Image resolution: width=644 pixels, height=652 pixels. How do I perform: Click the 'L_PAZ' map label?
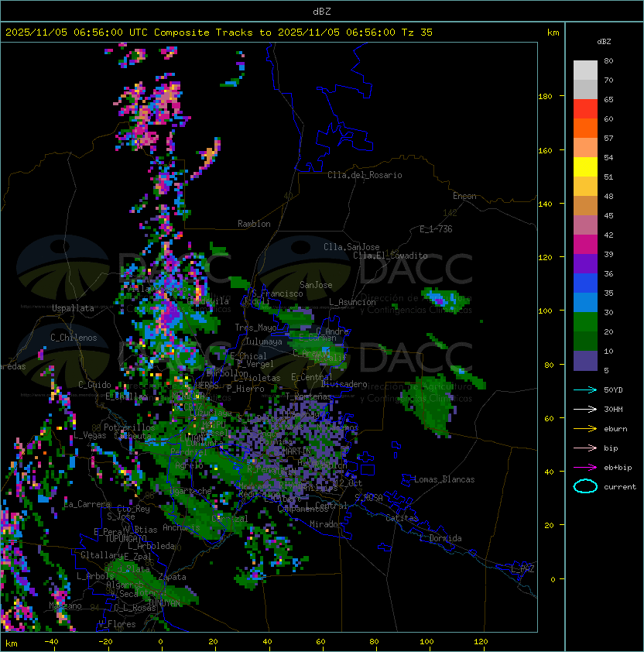pos(522,569)
